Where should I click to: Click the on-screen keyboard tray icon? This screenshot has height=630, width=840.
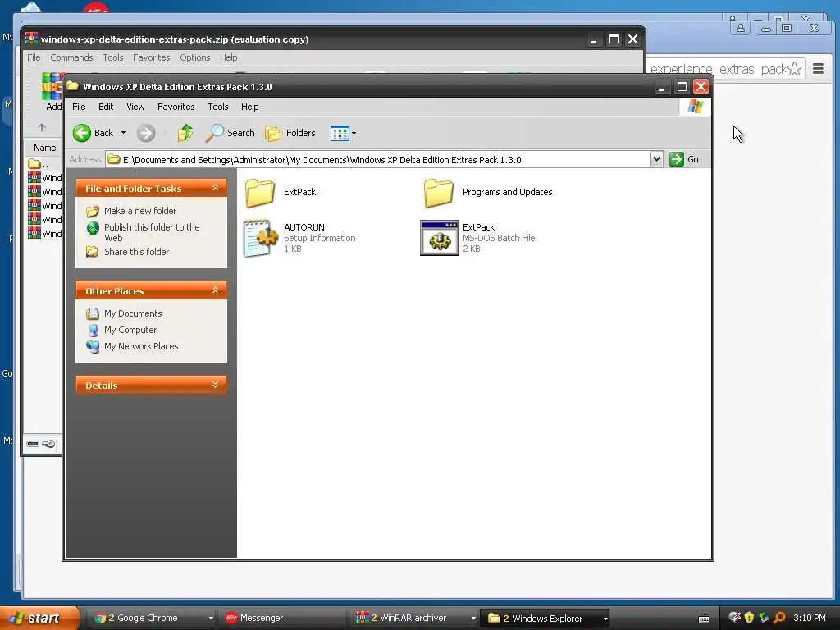[x=704, y=619]
